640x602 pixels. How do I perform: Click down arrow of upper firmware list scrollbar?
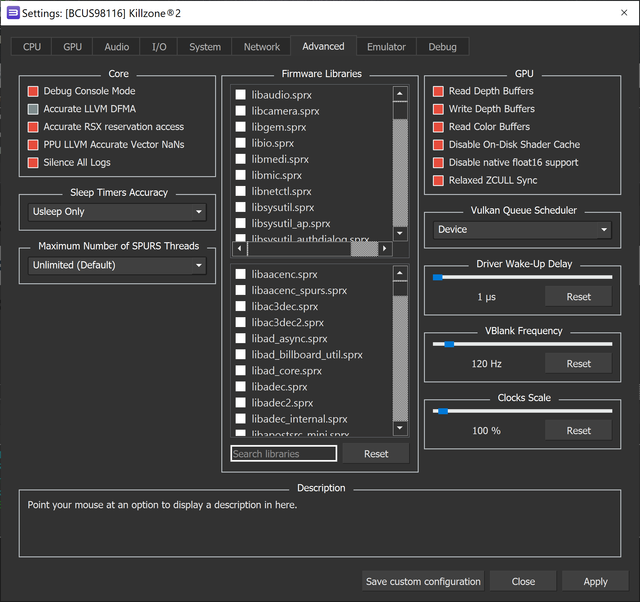click(400, 233)
